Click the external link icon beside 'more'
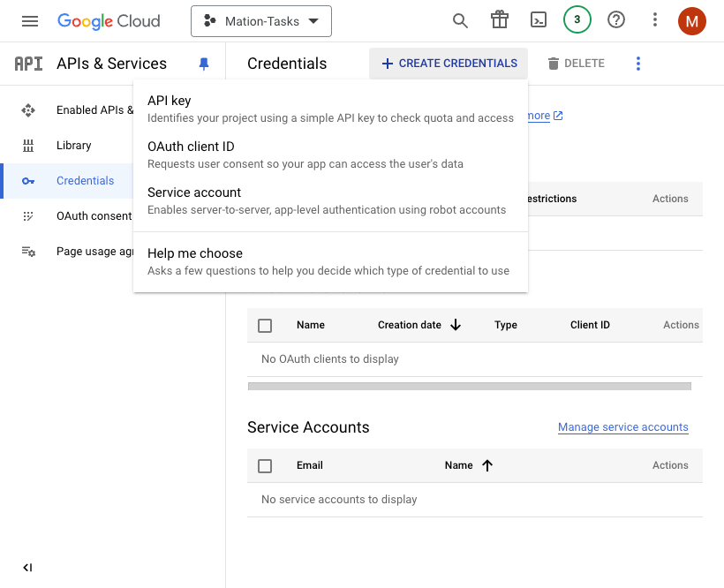The height and width of the screenshot is (588, 724). [558, 116]
